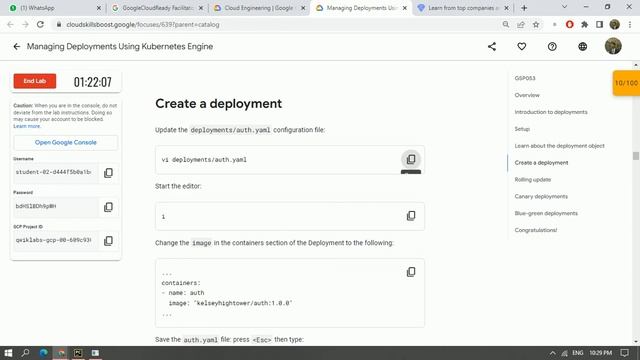Screen dimensions: 640x360
Task: Open browser extensions puzzle icon
Action: 584,24
